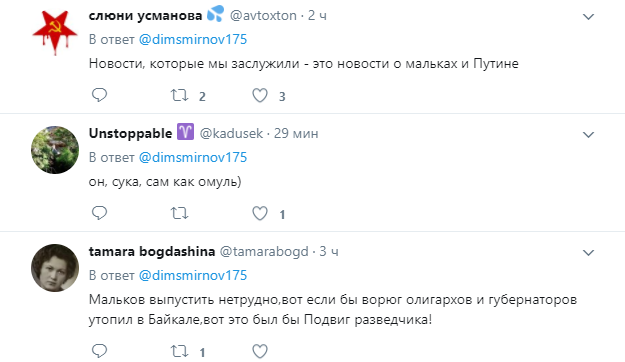Open @dimsmirnov175 link in first tweet
The height and width of the screenshot is (362, 625).
click(193, 39)
